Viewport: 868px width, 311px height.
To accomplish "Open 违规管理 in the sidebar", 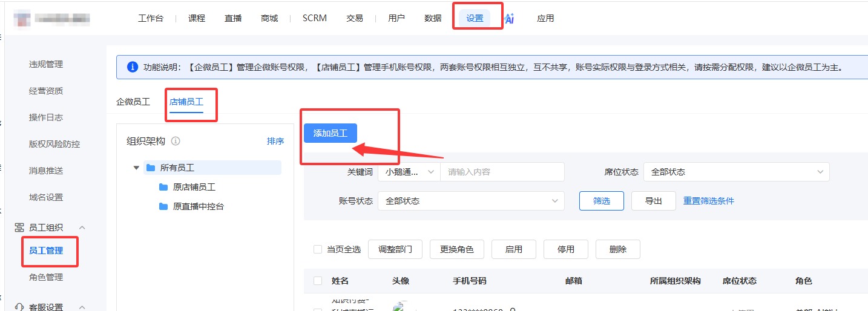I will click(46, 64).
